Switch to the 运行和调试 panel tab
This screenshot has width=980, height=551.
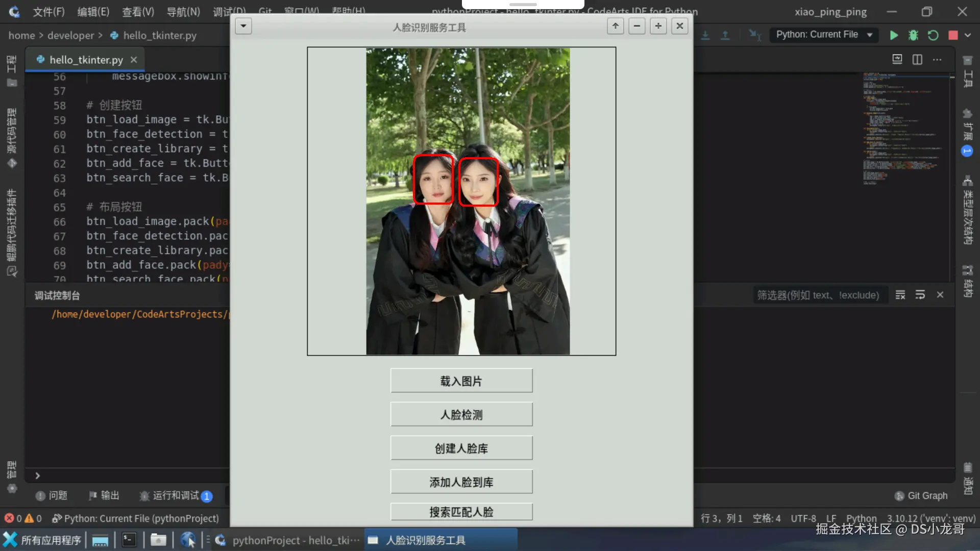click(175, 495)
